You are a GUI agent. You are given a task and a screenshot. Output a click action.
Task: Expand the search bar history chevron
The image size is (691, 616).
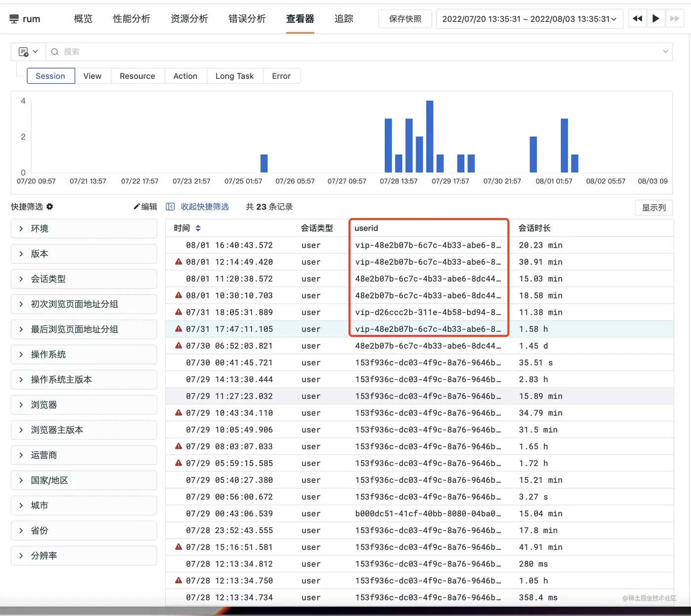665,51
